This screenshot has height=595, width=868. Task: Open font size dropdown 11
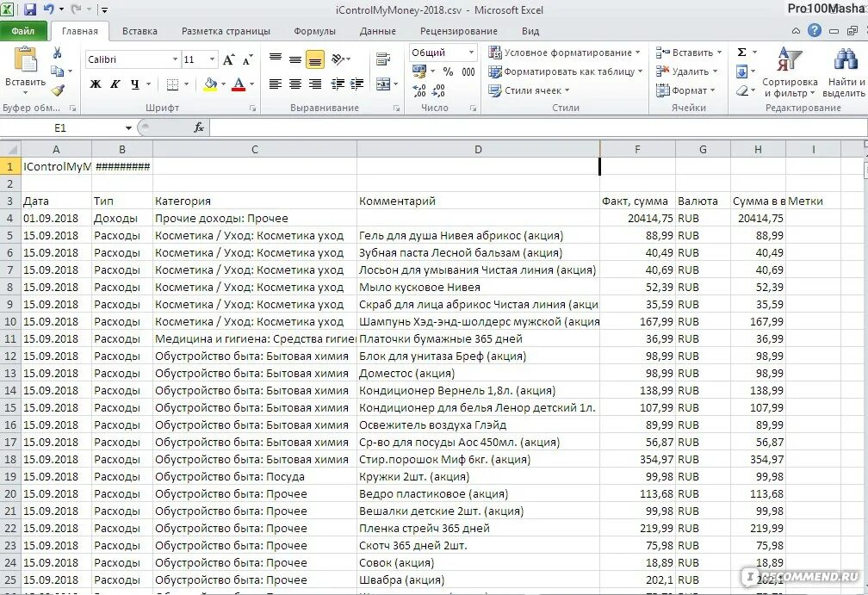coord(212,59)
